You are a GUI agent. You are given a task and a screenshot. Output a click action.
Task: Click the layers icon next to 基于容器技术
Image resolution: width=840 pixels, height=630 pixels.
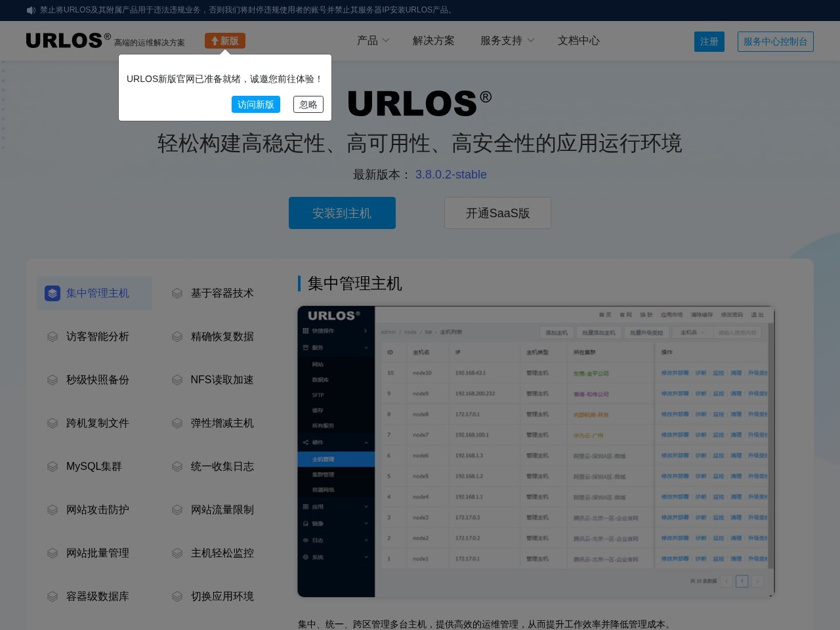(177, 293)
